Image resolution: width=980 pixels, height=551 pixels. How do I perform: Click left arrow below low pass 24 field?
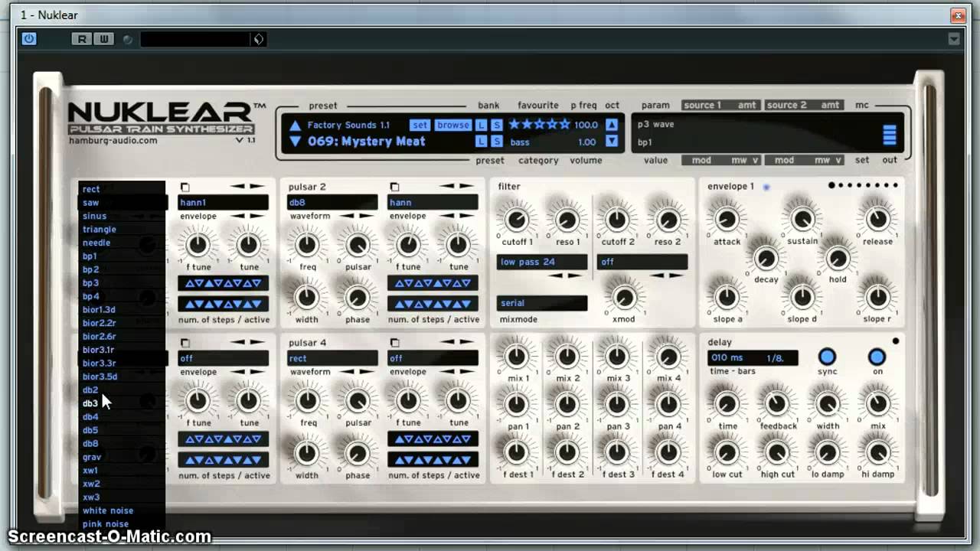(x=557, y=275)
